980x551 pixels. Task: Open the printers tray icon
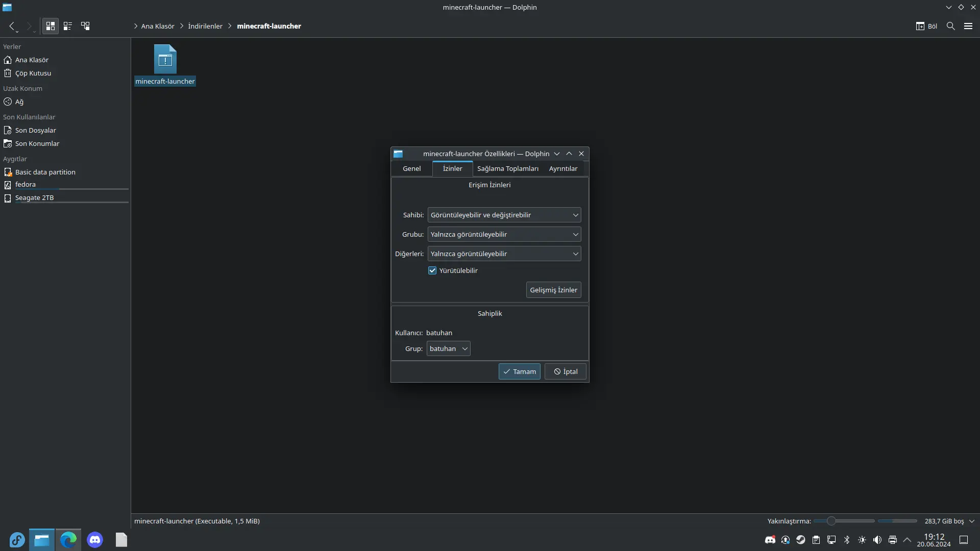pyautogui.click(x=893, y=540)
